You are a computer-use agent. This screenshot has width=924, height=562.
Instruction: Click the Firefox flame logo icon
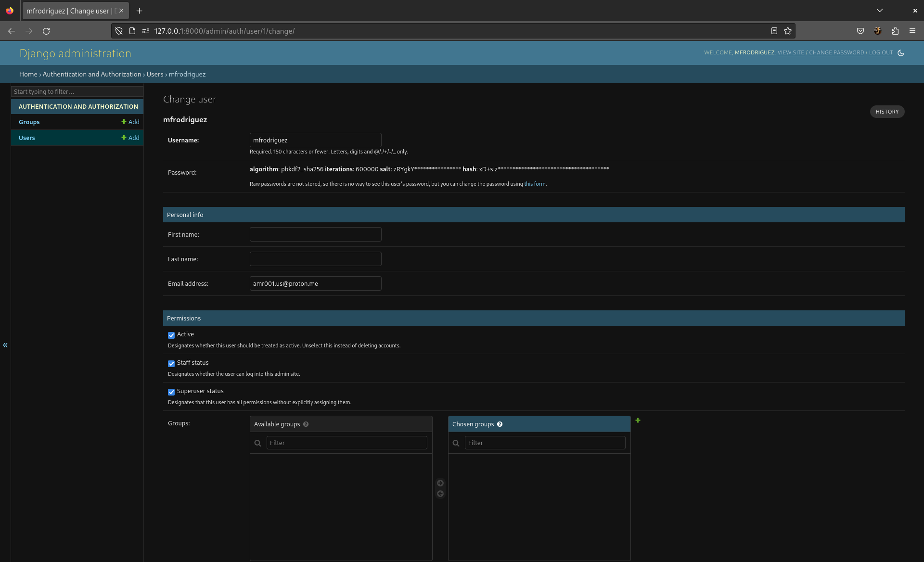coord(10,11)
